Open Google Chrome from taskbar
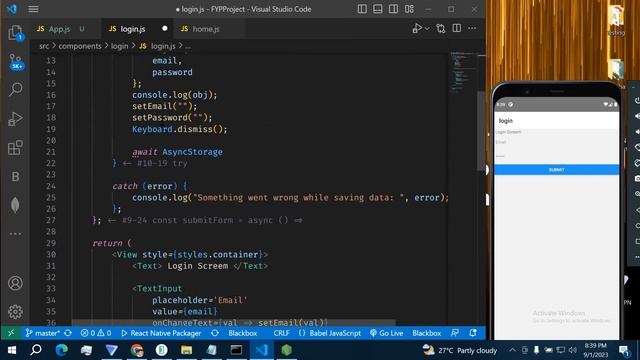Image resolution: width=640 pixels, height=360 pixels. click(x=137, y=350)
